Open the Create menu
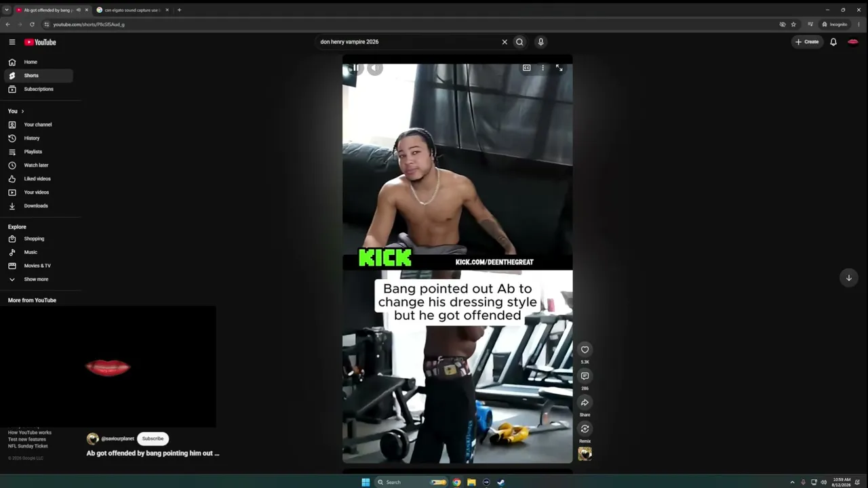 807,42
